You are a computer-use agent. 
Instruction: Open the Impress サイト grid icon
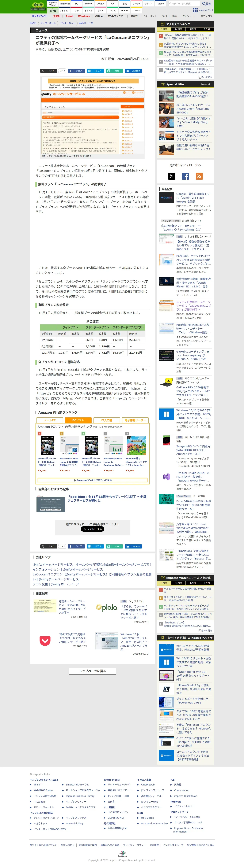pyautogui.click(x=195, y=10)
